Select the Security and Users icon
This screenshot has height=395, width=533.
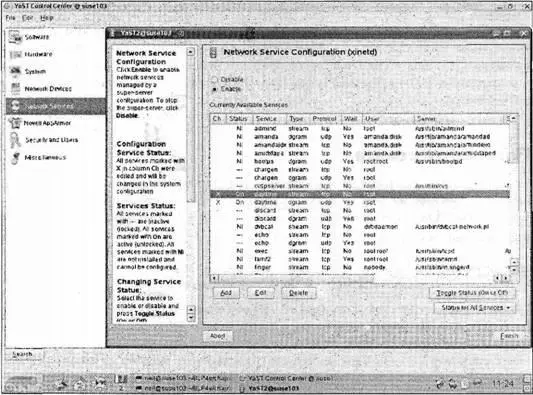(x=15, y=140)
